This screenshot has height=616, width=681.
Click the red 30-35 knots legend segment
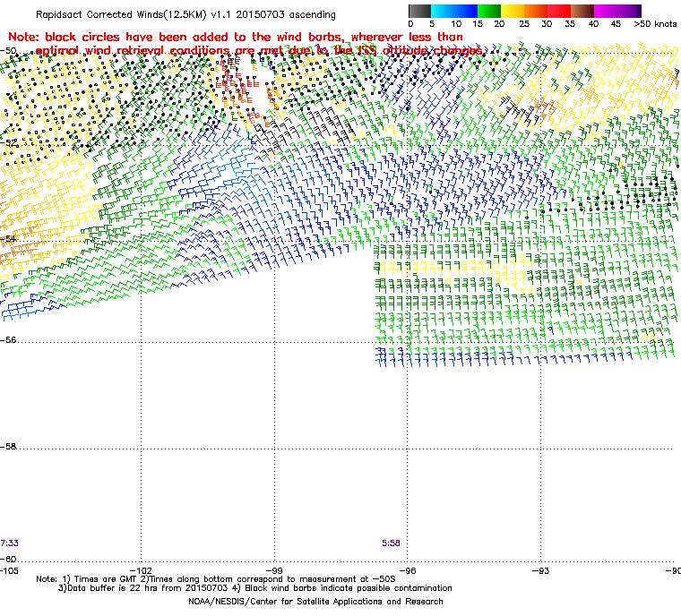559,11
